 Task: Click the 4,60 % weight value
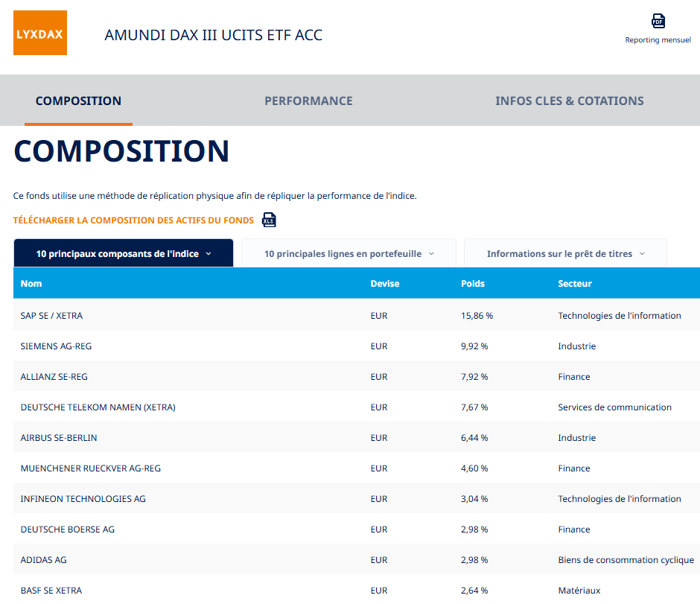(x=474, y=468)
